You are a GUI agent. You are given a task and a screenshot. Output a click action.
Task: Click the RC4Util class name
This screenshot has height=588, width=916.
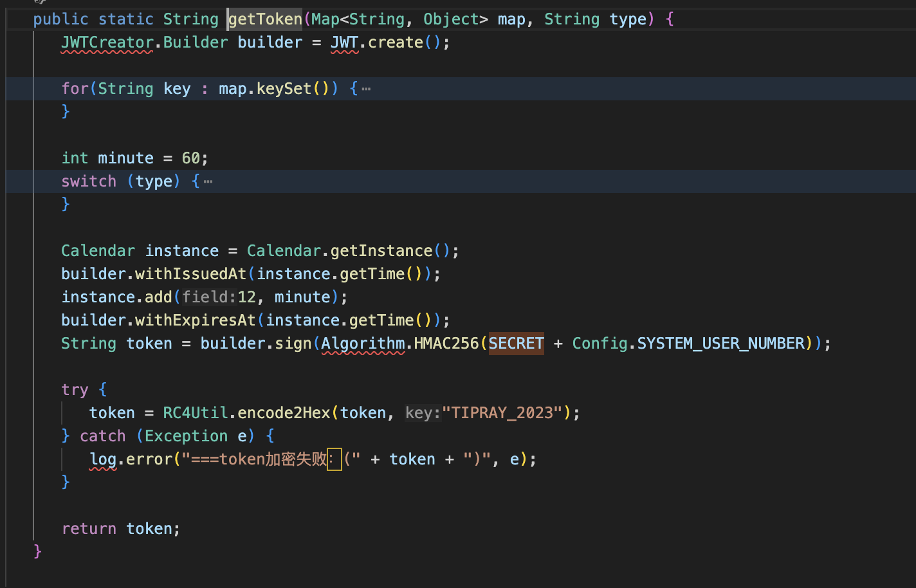195,413
